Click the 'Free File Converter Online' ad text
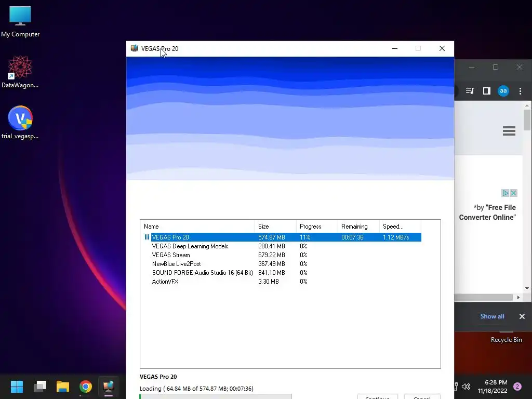This screenshot has width=532, height=399. click(x=487, y=212)
